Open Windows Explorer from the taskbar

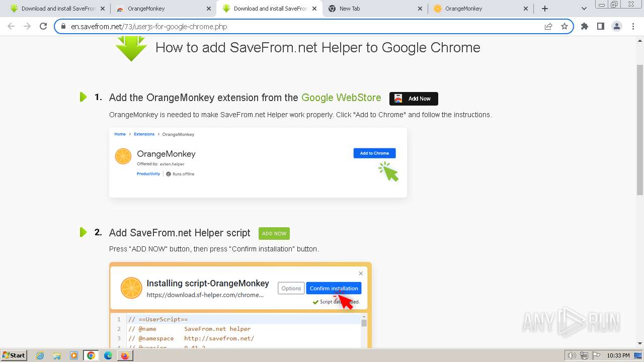click(57, 355)
